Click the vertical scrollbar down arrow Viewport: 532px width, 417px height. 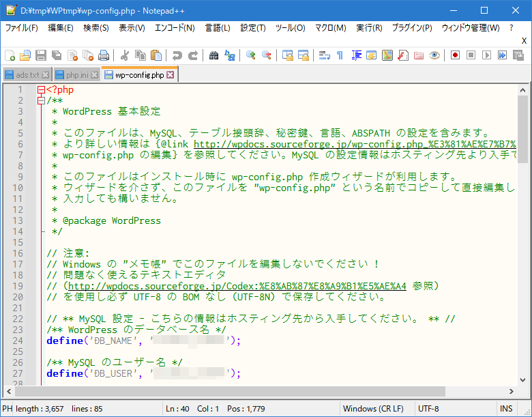point(522,380)
